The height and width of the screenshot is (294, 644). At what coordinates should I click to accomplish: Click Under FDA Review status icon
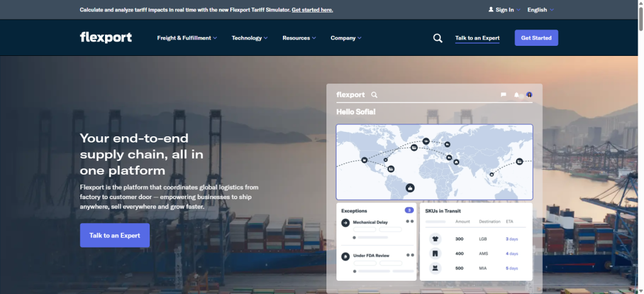(345, 256)
